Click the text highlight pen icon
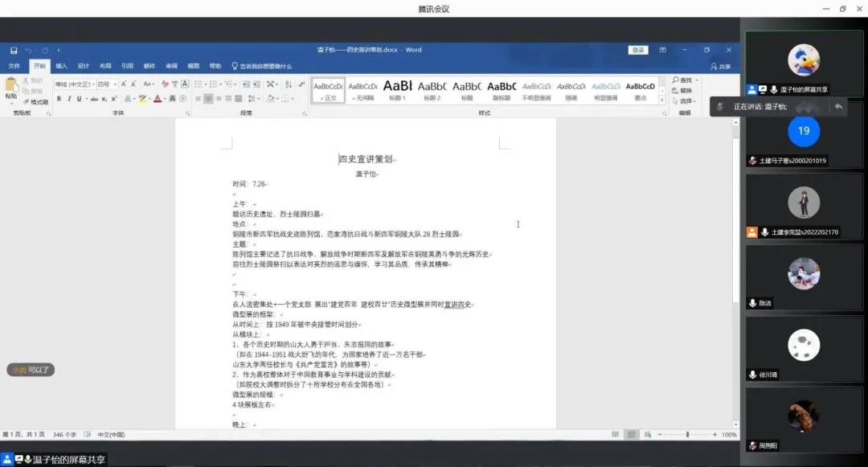The height and width of the screenshot is (467, 868). click(141, 99)
